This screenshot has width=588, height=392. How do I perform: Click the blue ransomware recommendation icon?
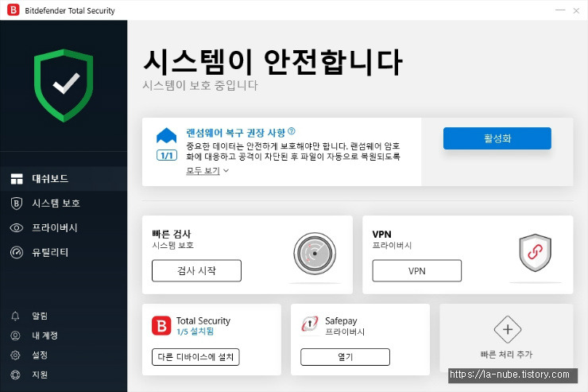click(167, 135)
